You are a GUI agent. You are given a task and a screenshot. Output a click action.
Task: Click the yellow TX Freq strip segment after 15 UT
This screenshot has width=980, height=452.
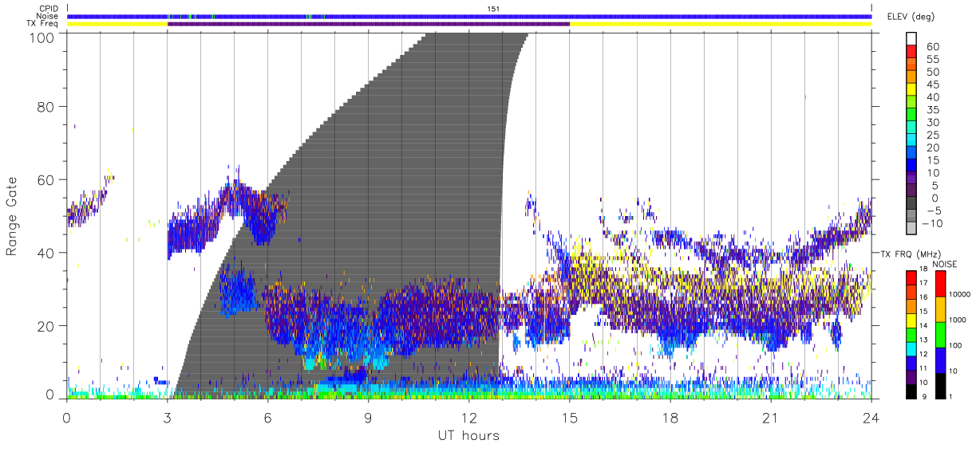click(721, 24)
